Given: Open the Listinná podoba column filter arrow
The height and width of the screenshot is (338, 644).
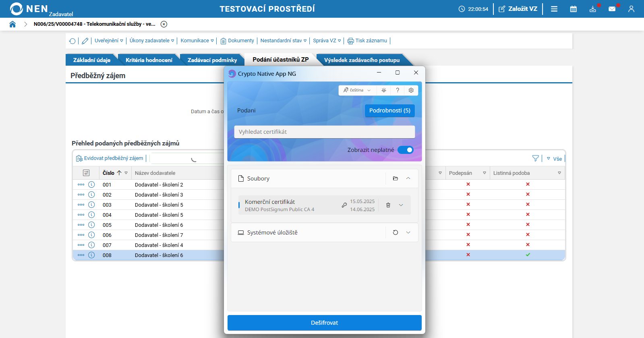Looking at the screenshot, I should point(559,173).
